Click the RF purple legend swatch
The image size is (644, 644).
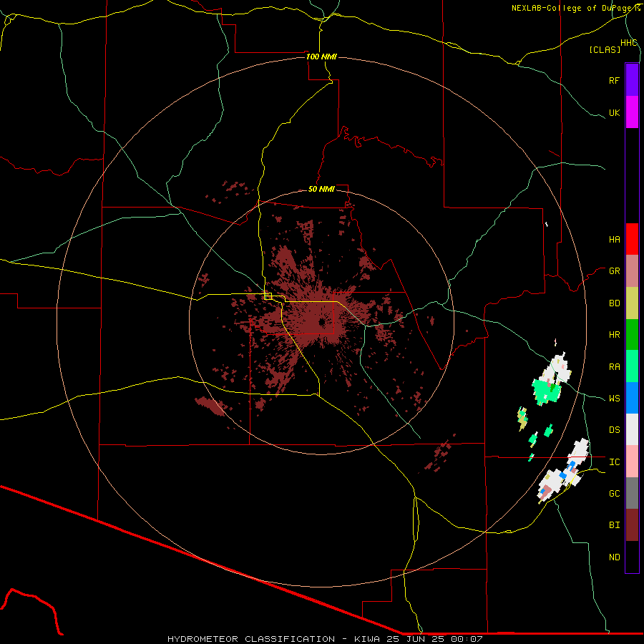coord(632,80)
